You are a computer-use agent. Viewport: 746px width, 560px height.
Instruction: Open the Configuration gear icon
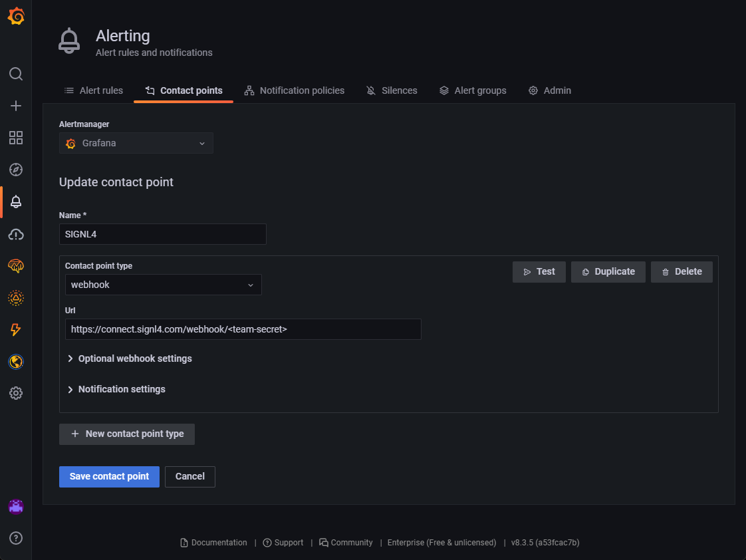tap(16, 393)
